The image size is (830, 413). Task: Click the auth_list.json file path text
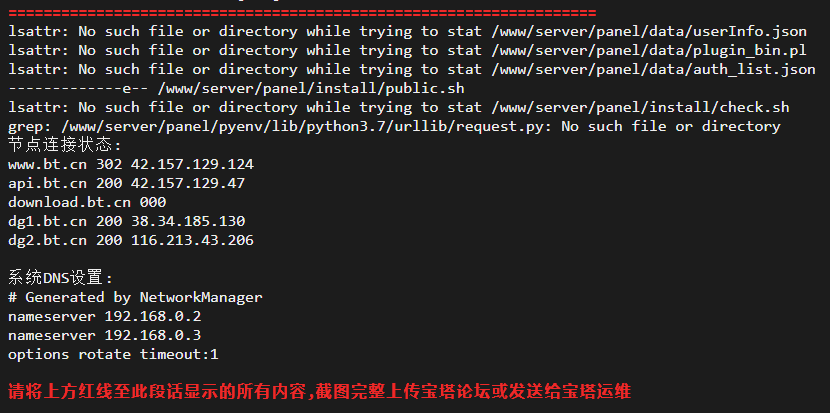point(653,70)
